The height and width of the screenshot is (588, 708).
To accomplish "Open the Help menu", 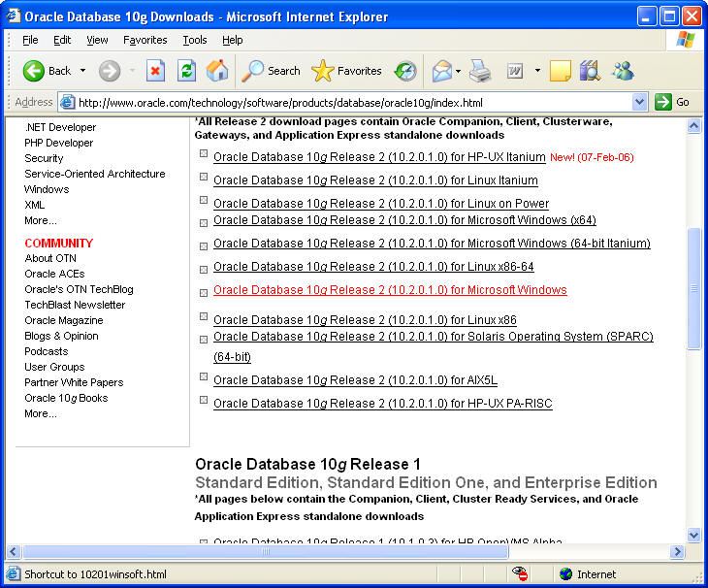I will click(x=232, y=40).
